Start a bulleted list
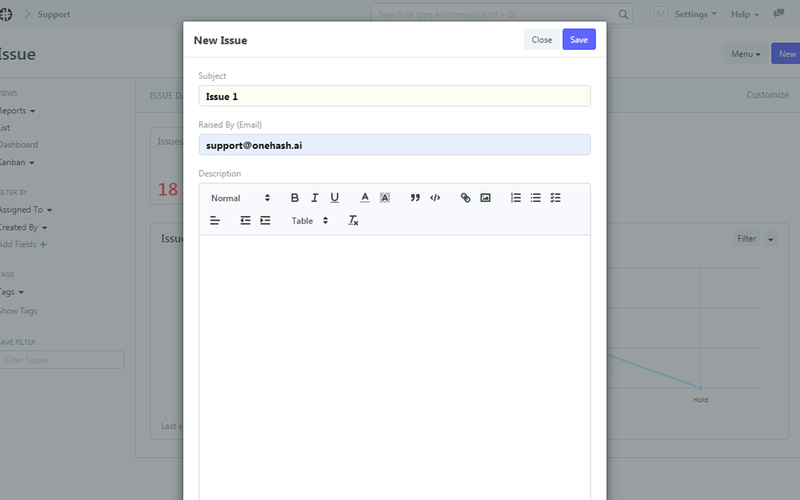The width and height of the screenshot is (800, 500). [536, 198]
